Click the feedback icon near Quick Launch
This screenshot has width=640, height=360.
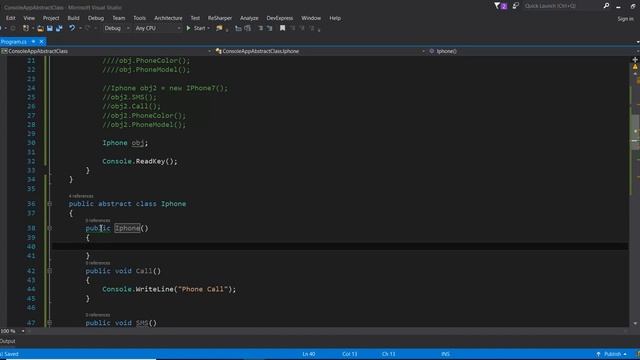(516, 6)
